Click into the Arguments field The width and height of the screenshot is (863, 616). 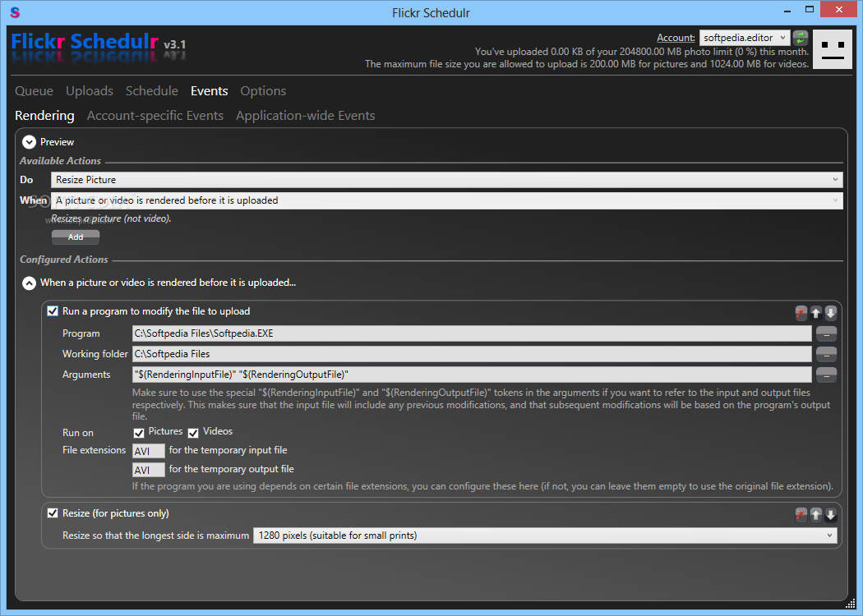click(x=472, y=375)
